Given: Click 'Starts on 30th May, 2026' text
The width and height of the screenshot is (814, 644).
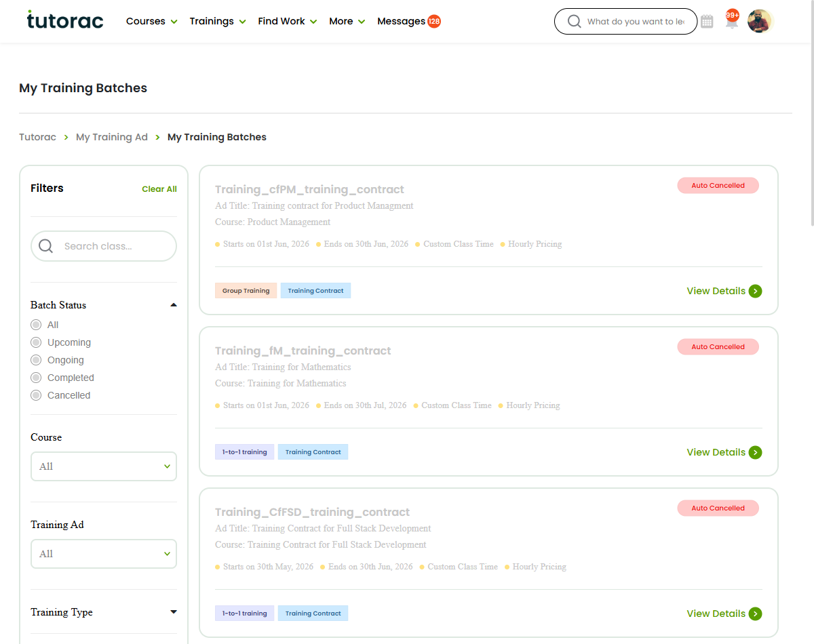Looking at the screenshot, I should click(268, 567).
